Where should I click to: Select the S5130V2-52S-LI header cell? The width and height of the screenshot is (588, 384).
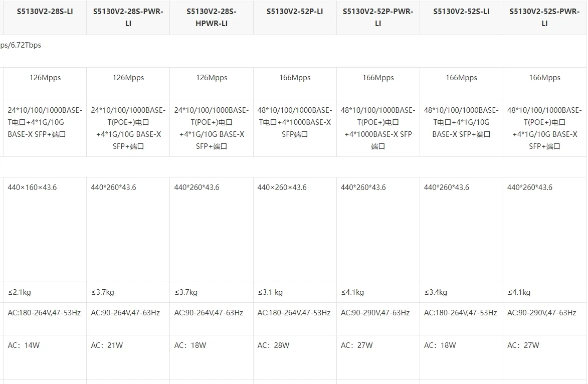click(x=461, y=11)
